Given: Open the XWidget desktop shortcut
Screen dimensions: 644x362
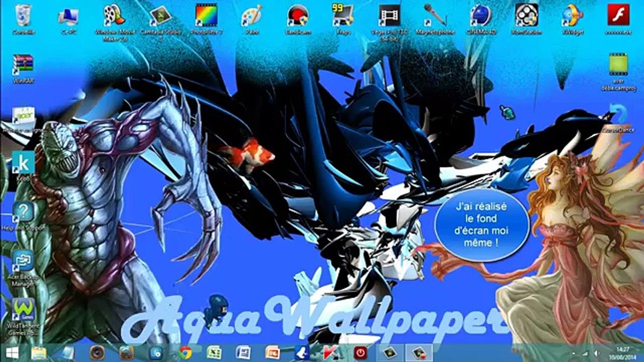Looking at the screenshot, I should 573,19.
